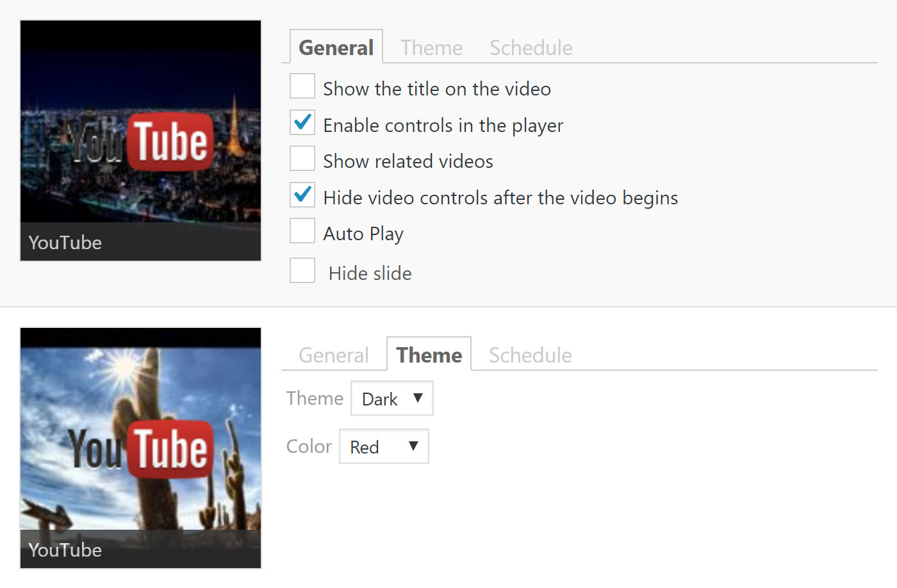Check the Hide slide box
Image resolution: width=897 pixels, height=588 pixels.
[x=302, y=270]
